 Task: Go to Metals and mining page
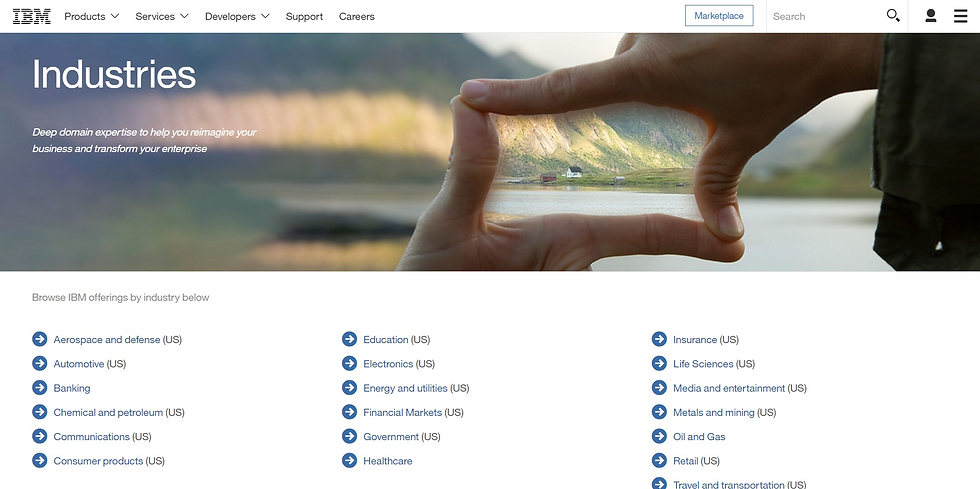tap(714, 413)
